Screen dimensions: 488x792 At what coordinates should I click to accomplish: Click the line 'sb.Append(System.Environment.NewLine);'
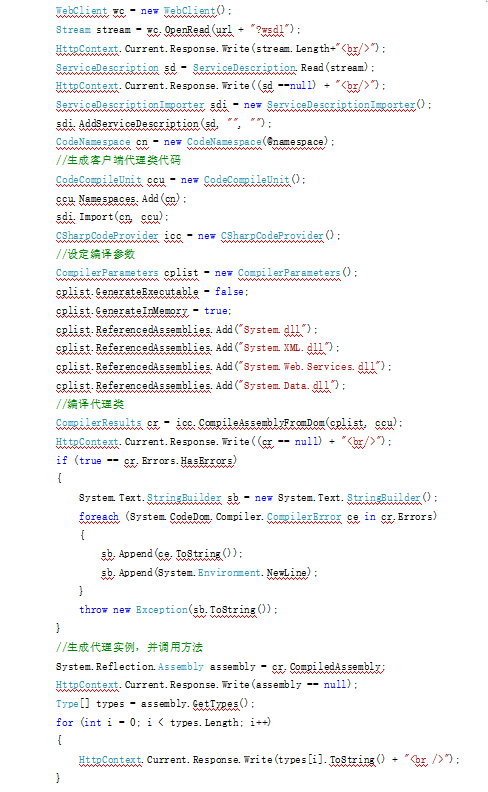pos(210,573)
